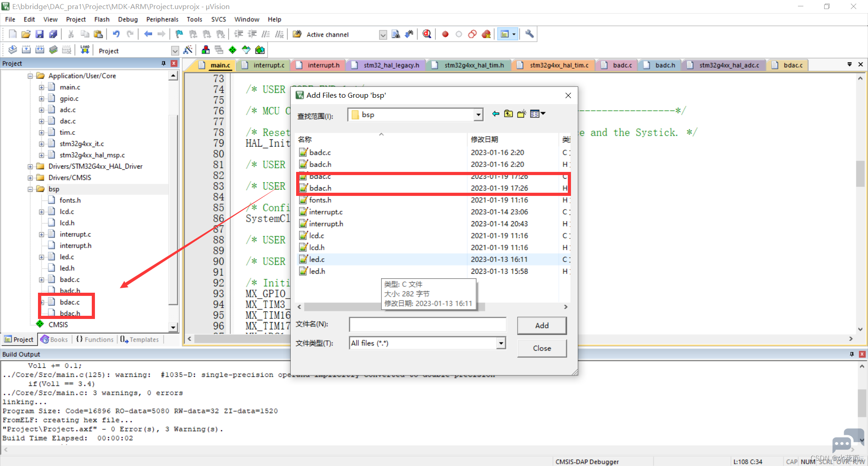Click the Undo toolbar icon
The image size is (868, 466).
[116, 34]
